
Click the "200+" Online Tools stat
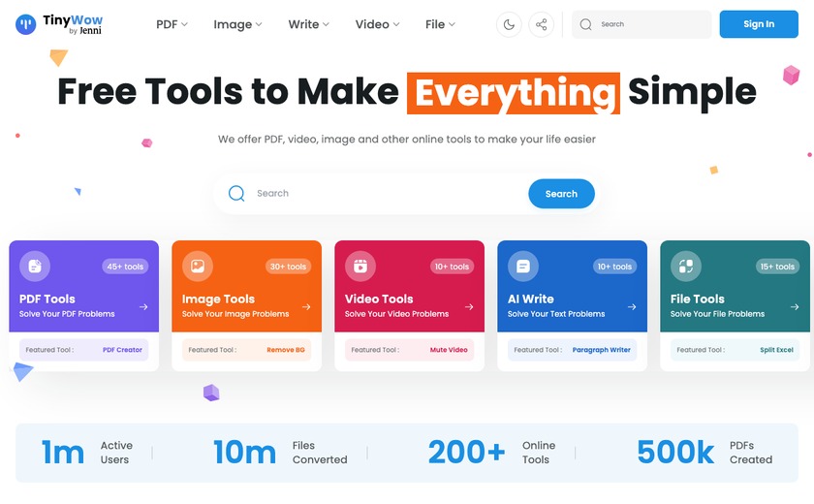click(x=467, y=452)
